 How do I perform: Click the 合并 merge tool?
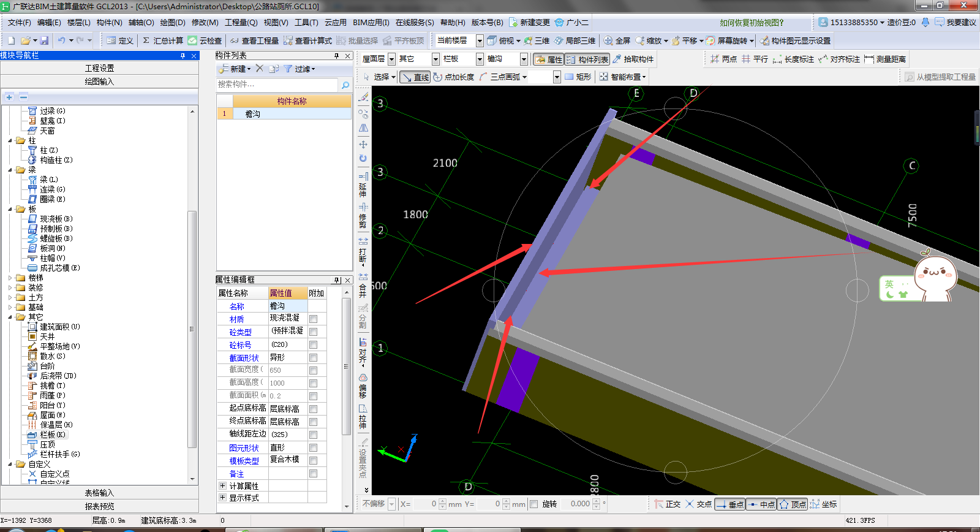pyautogui.click(x=363, y=284)
